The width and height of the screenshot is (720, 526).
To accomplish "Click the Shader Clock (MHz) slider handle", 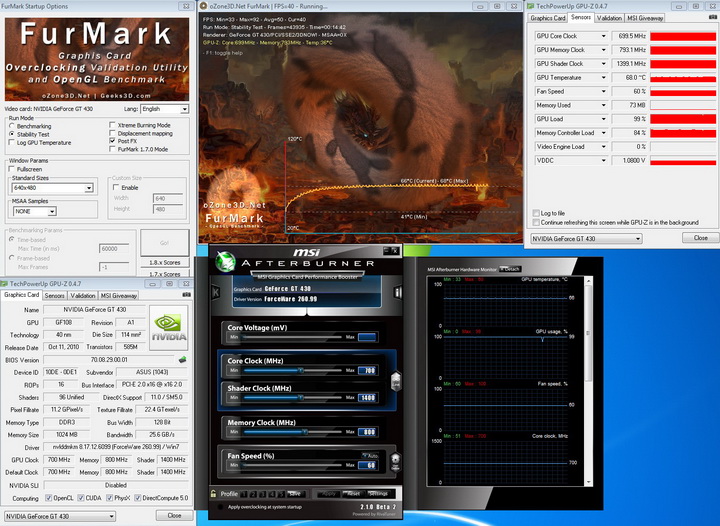I will pyautogui.click(x=301, y=397).
